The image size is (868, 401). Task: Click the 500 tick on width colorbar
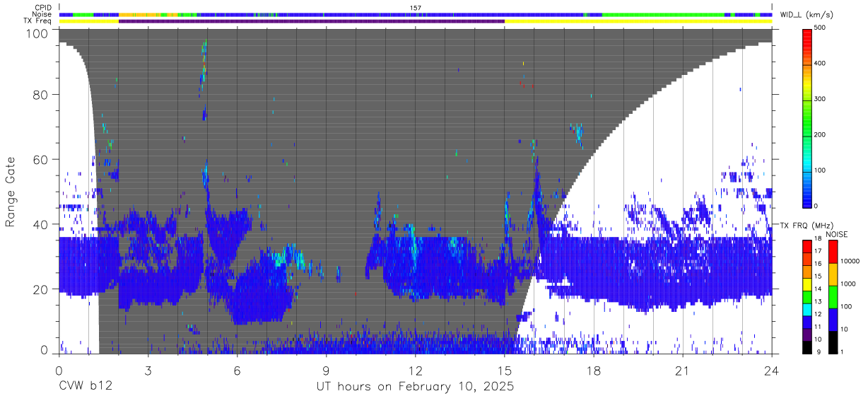pos(820,28)
